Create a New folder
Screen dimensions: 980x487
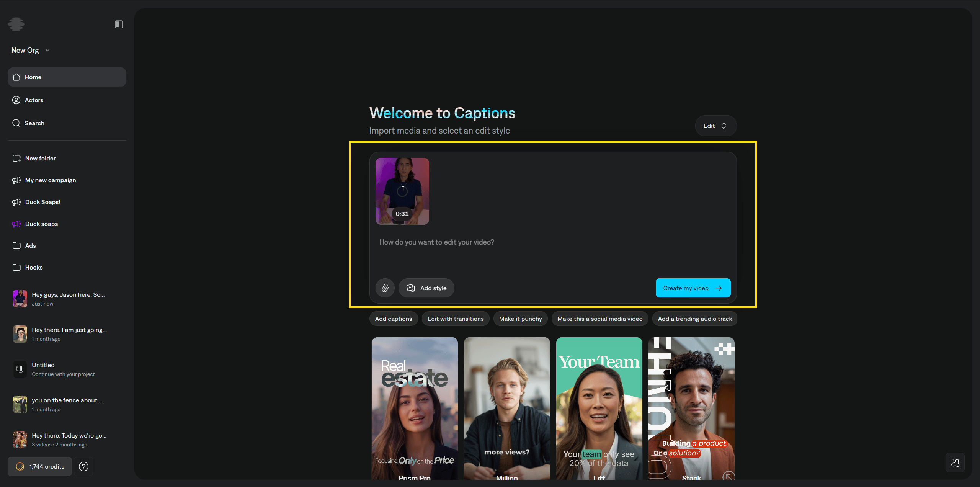click(67, 158)
